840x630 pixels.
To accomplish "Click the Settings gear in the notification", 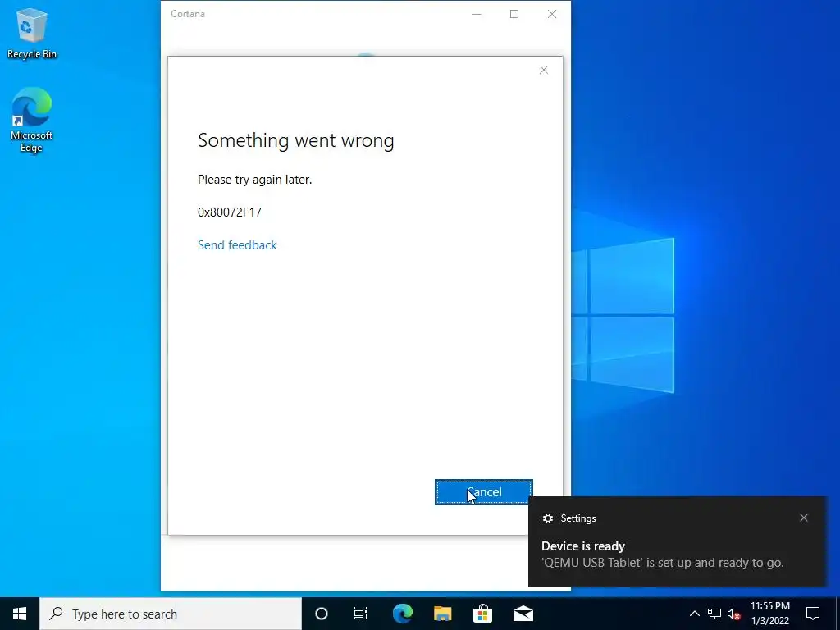I will coord(547,518).
